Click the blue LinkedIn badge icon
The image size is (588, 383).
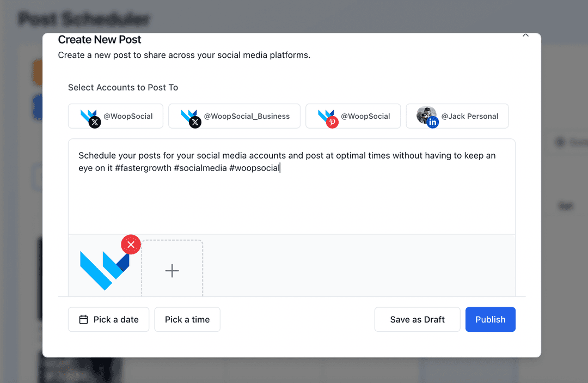point(433,123)
